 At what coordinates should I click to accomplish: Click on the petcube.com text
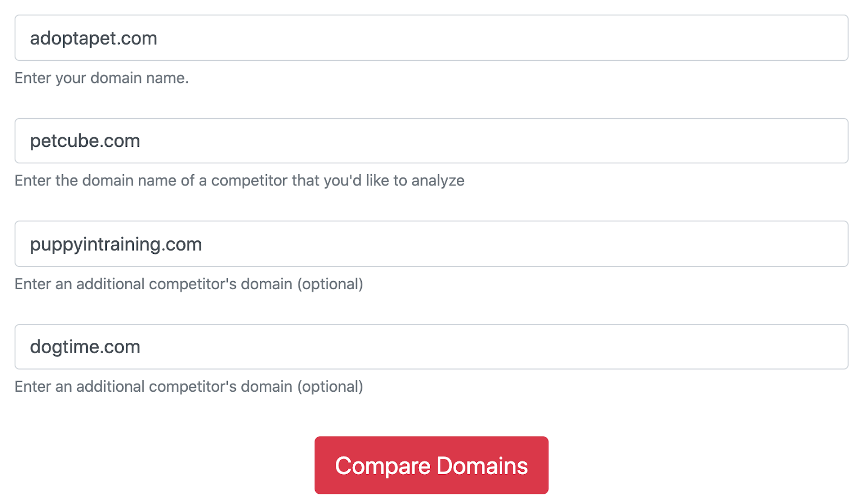(x=85, y=141)
